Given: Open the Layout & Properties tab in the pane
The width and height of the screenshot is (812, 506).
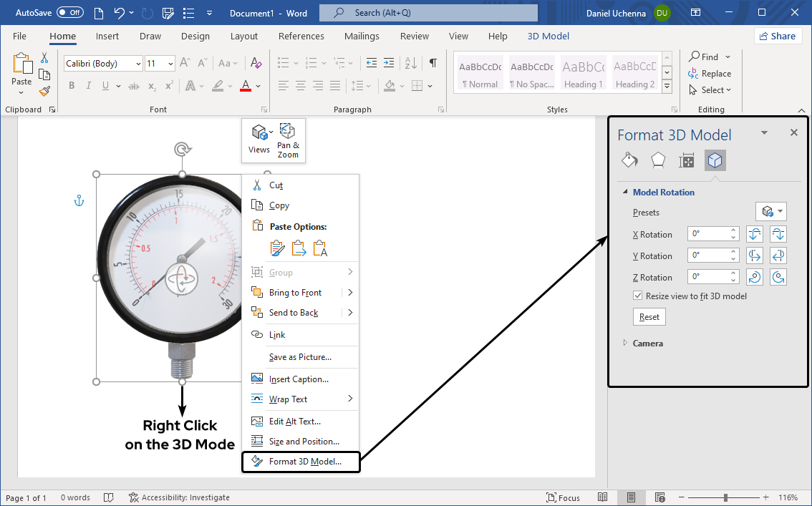Looking at the screenshot, I should 686,160.
